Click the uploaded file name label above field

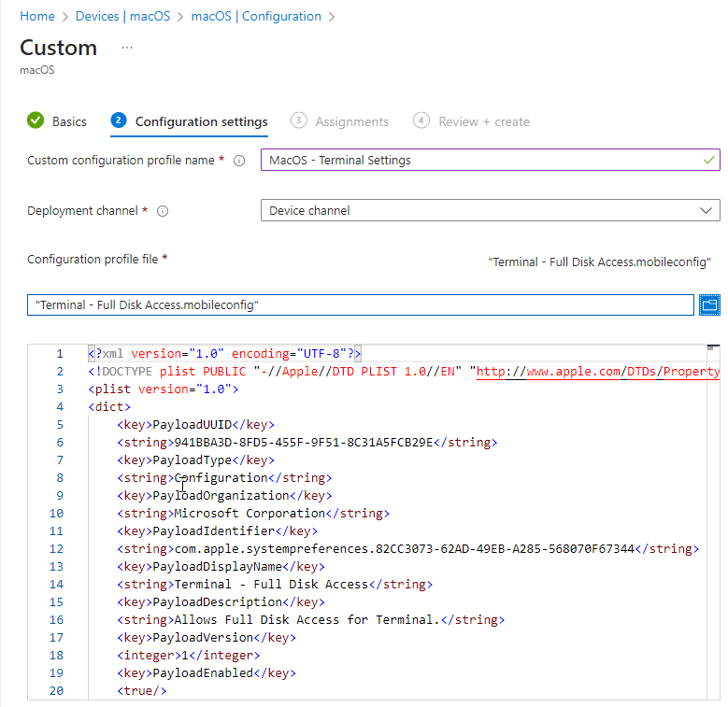(x=599, y=262)
